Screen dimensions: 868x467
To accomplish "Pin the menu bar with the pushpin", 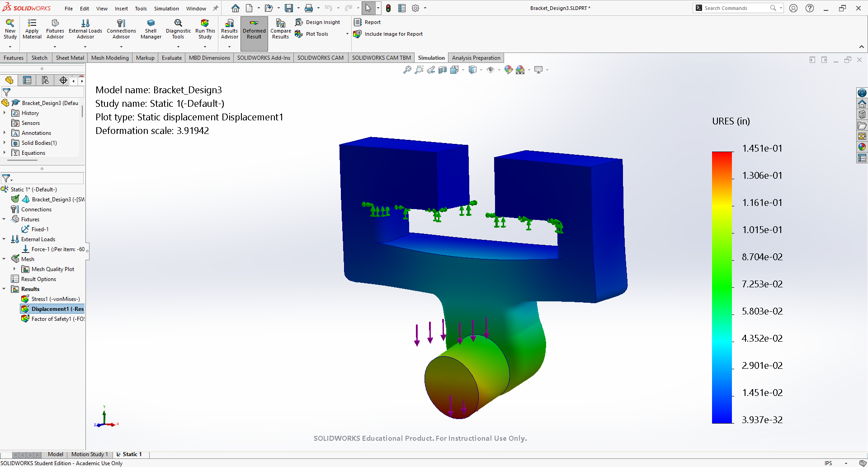I will (x=216, y=8).
